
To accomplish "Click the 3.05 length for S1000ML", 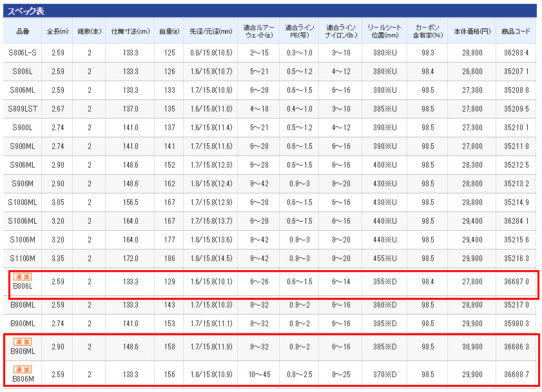I will [58, 202].
